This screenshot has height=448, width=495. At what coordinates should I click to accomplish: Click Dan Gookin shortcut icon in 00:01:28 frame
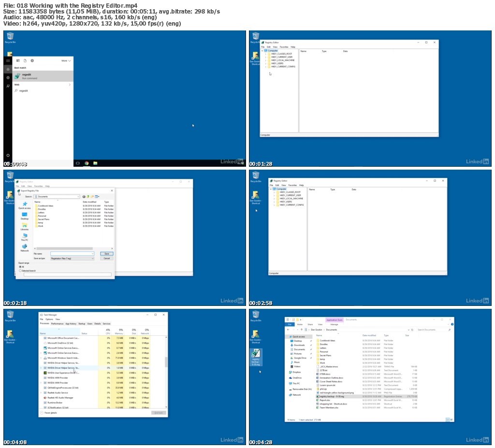point(255,58)
